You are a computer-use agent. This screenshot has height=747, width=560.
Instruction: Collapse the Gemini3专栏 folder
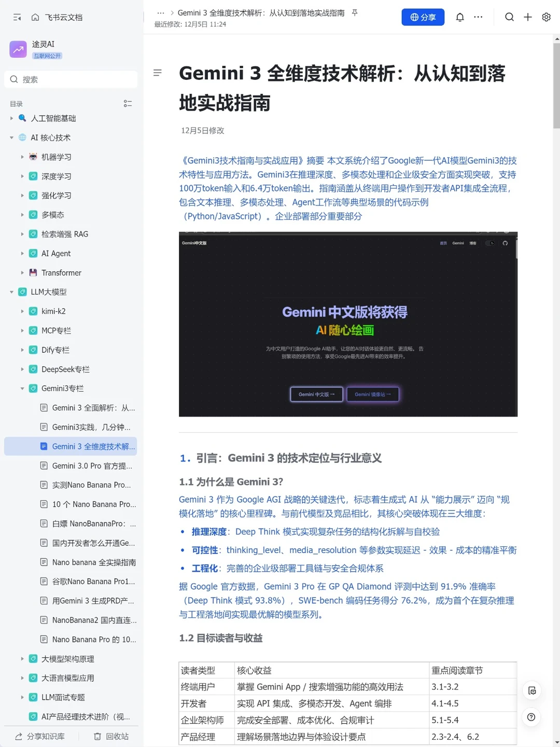[22, 389]
